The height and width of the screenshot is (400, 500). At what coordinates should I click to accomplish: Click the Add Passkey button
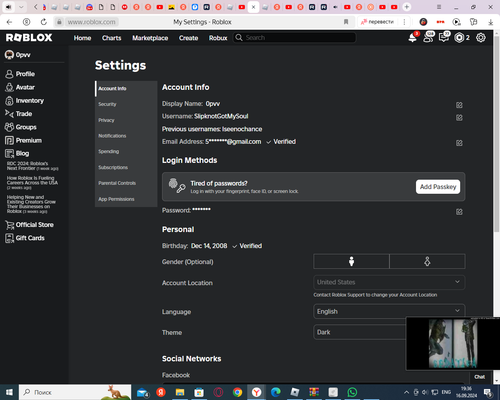(438, 187)
